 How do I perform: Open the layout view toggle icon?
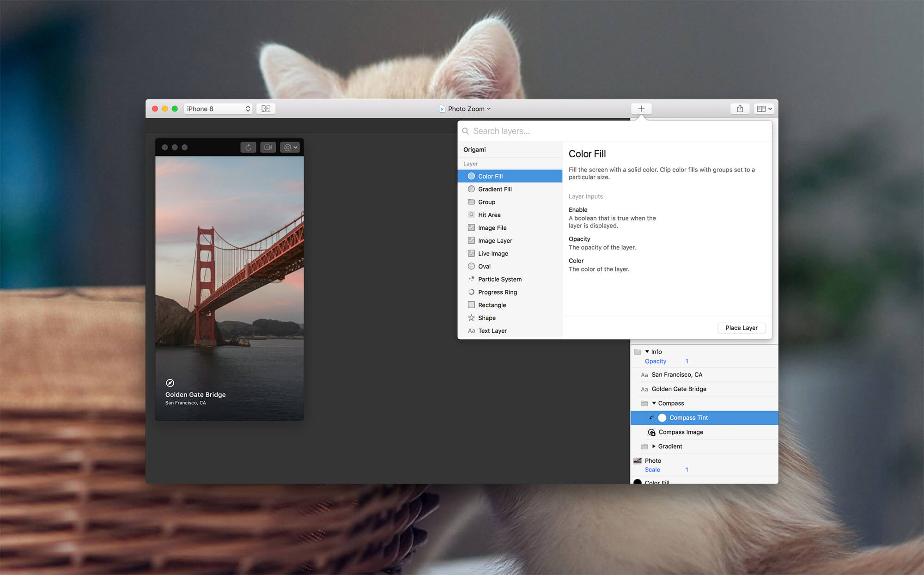tap(764, 109)
